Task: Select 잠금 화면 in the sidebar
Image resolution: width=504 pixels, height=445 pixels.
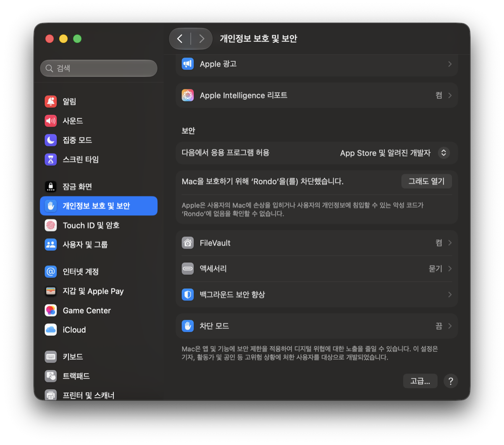Action: tap(99, 186)
